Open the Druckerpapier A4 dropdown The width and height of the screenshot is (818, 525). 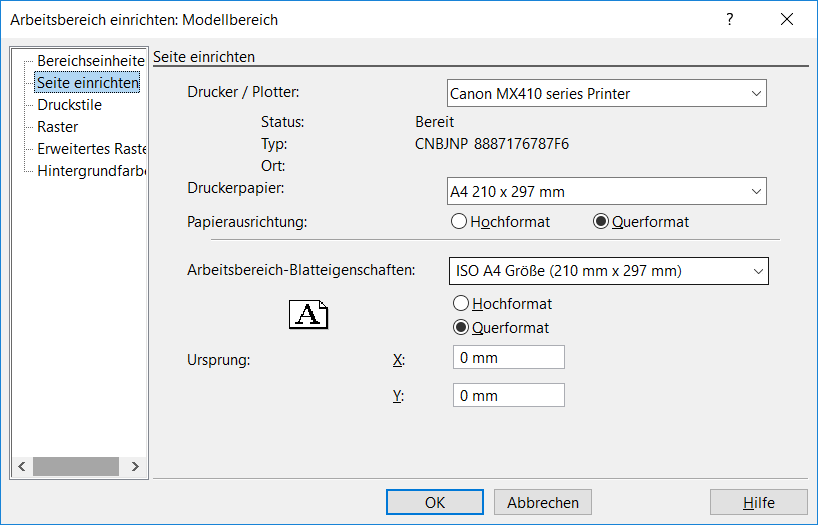[x=607, y=191]
